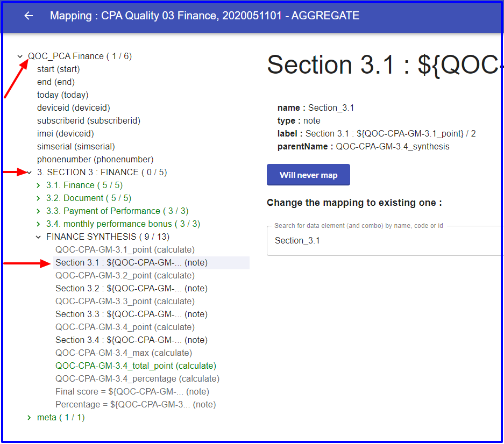
Task: Select the deviceid tree entry
Action: [x=74, y=108]
